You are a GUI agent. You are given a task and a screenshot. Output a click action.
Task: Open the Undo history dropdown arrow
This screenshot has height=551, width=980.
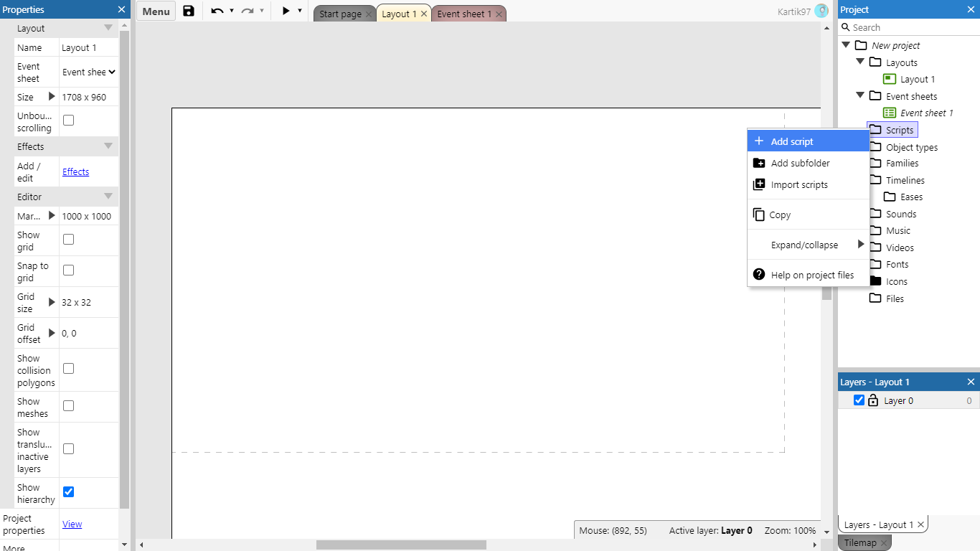click(232, 11)
